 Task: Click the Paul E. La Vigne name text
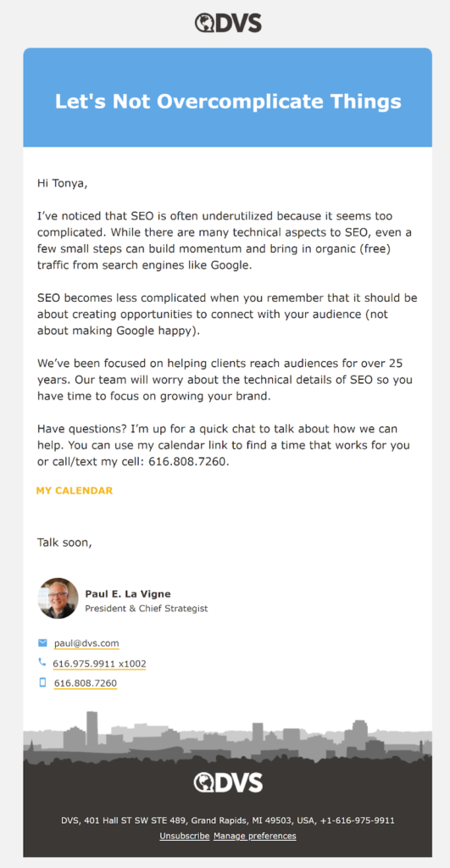pos(128,594)
